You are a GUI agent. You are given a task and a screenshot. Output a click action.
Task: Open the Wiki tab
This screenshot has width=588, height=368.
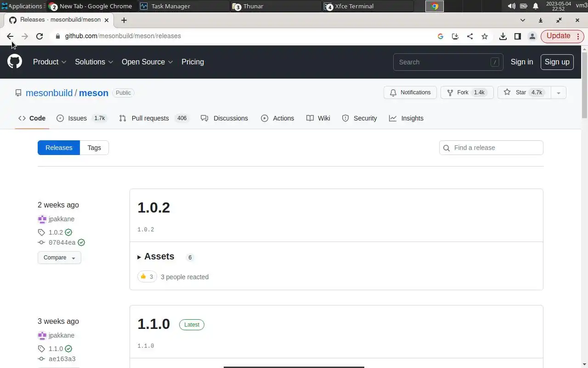pyautogui.click(x=318, y=118)
